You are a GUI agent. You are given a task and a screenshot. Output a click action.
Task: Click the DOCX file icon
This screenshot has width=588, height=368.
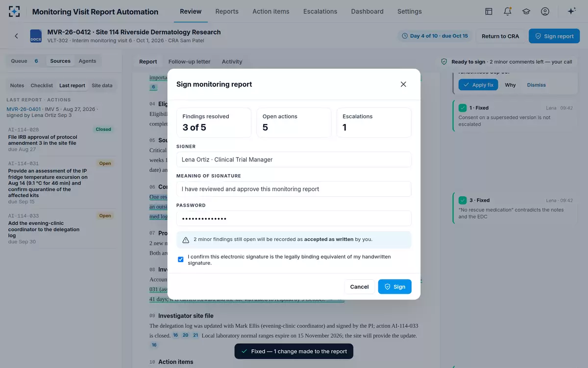pos(36,36)
